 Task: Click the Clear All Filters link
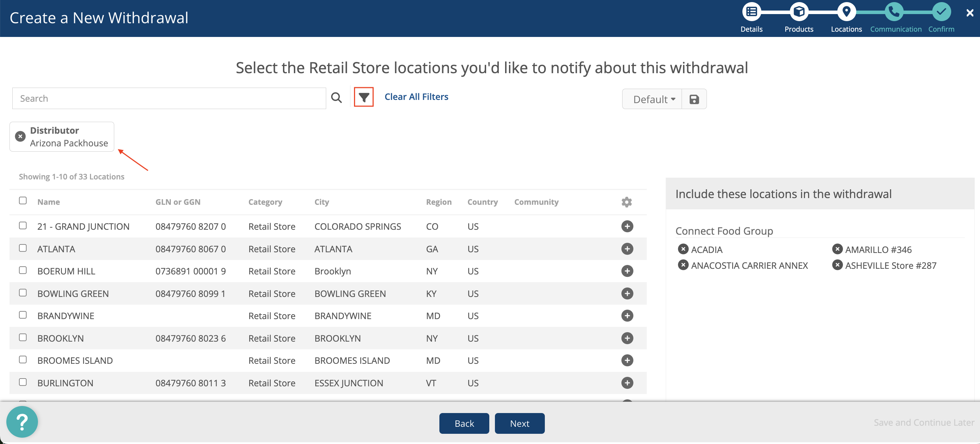(416, 97)
